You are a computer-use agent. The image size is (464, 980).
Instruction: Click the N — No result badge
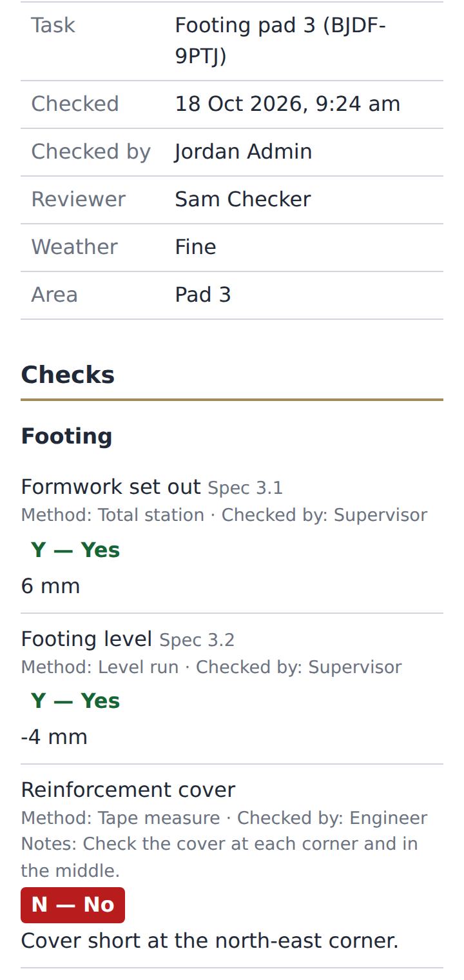coord(73,905)
